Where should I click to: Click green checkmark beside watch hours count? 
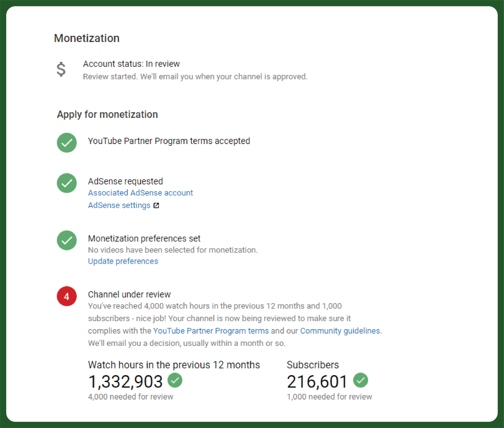pos(175,380)
